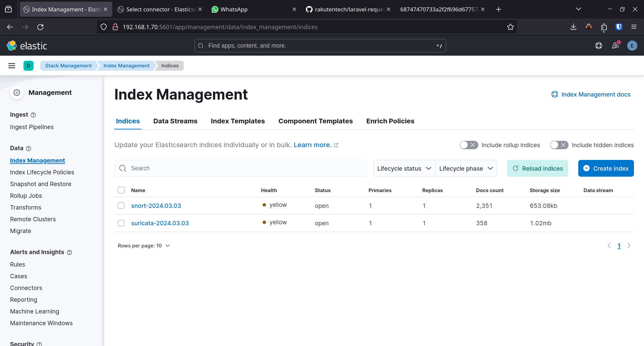Open the Rows per page dropdown
Image resolution: width=644 pixels, height=346 pixels.
coord(144,246)
